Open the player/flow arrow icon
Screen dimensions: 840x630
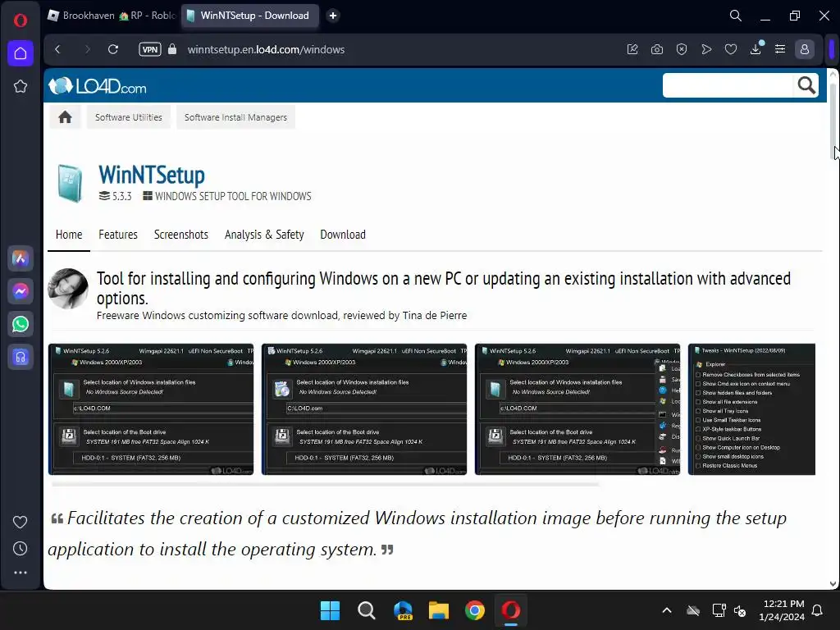pos(706,49)
